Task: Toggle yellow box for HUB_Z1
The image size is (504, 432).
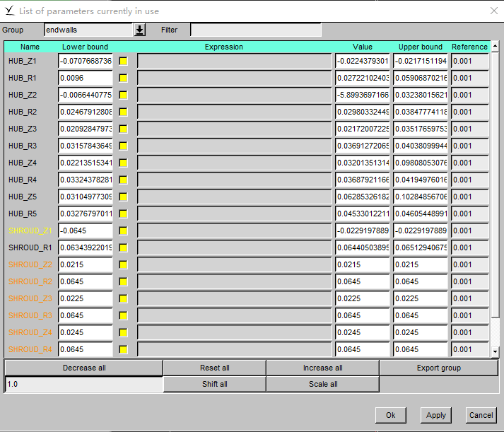Action: pyautogui.click(x=123, y=61)
